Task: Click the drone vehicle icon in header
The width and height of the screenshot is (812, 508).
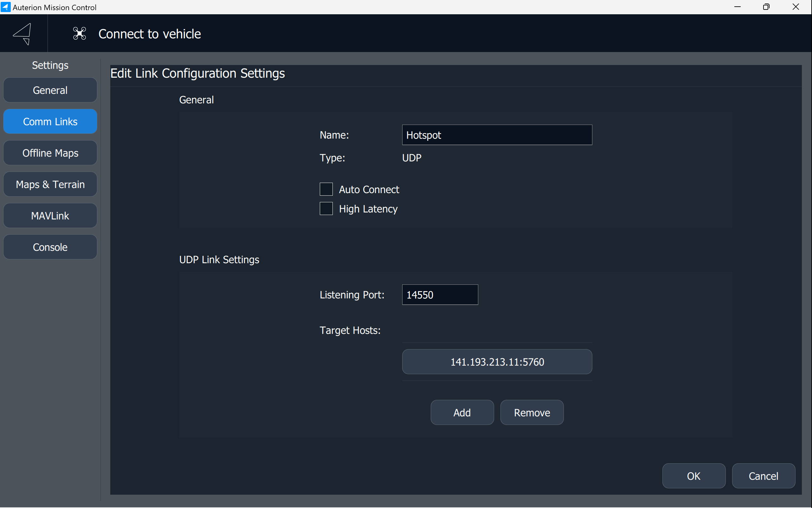Action: (x=80, y=34)
